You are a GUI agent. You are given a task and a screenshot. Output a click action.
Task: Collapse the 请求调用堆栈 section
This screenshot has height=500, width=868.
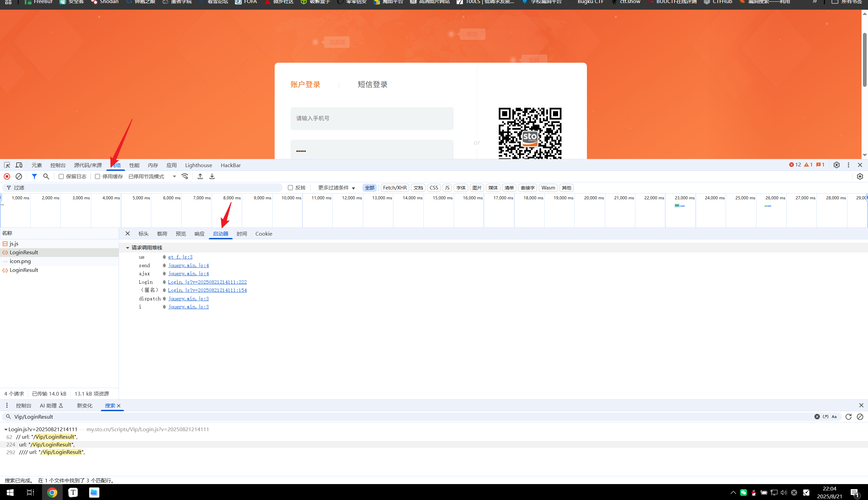pos(127,247)
